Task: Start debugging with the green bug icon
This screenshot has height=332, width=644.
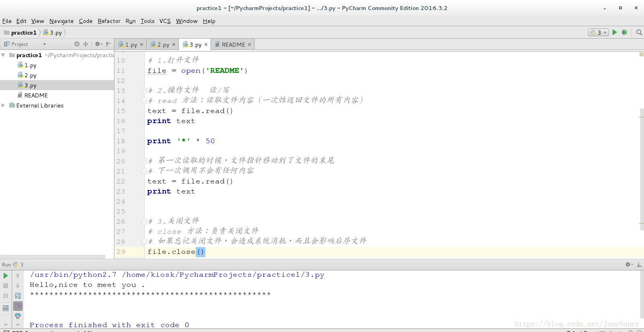Action: click(624, 32)
